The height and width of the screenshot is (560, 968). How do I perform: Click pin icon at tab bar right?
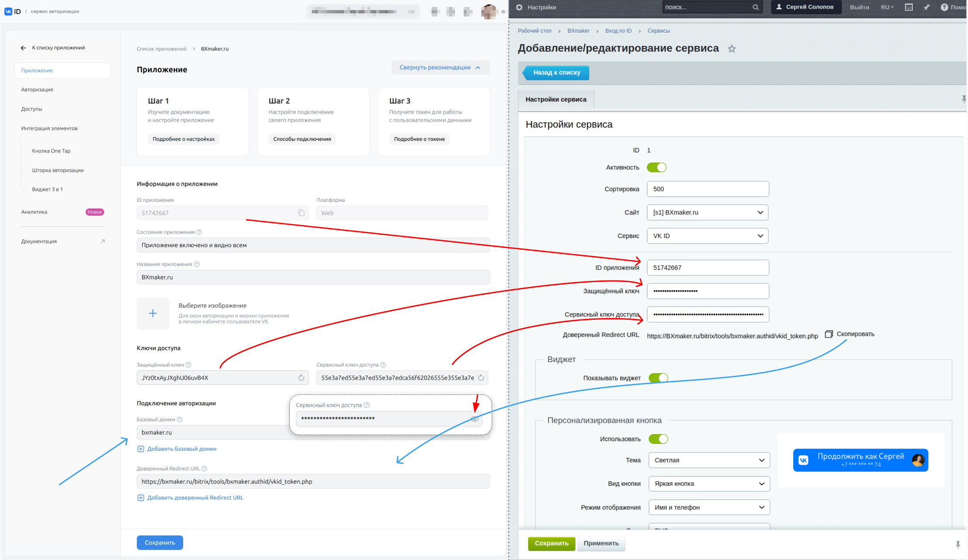964,99
